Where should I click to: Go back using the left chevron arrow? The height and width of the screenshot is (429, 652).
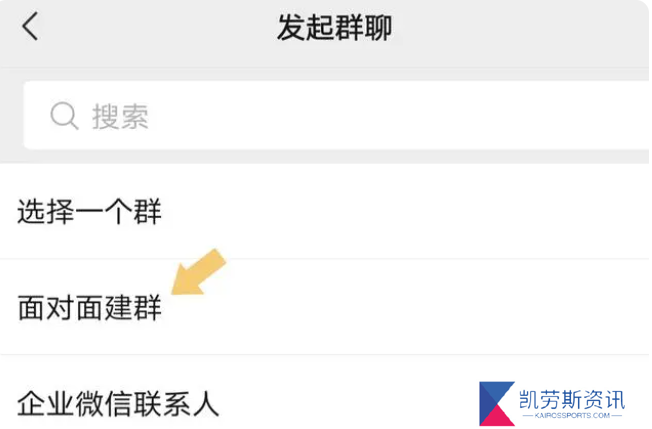(x=30, y=26)
